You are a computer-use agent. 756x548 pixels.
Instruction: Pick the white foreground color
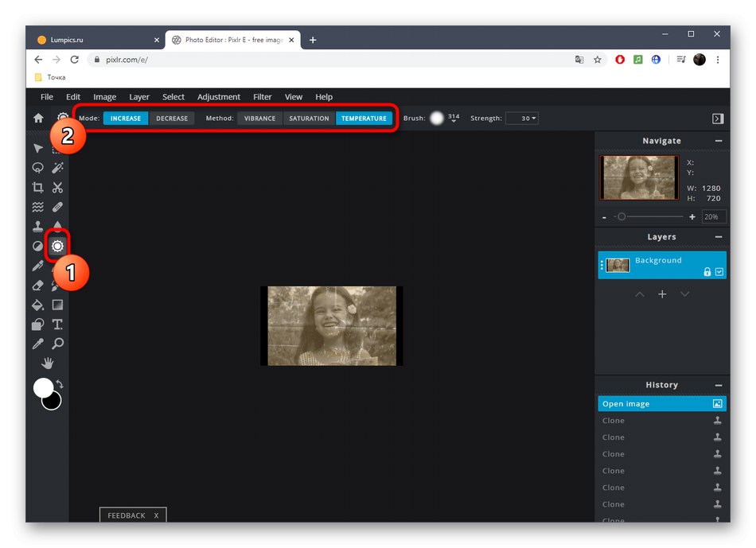(x=43, y=387)
